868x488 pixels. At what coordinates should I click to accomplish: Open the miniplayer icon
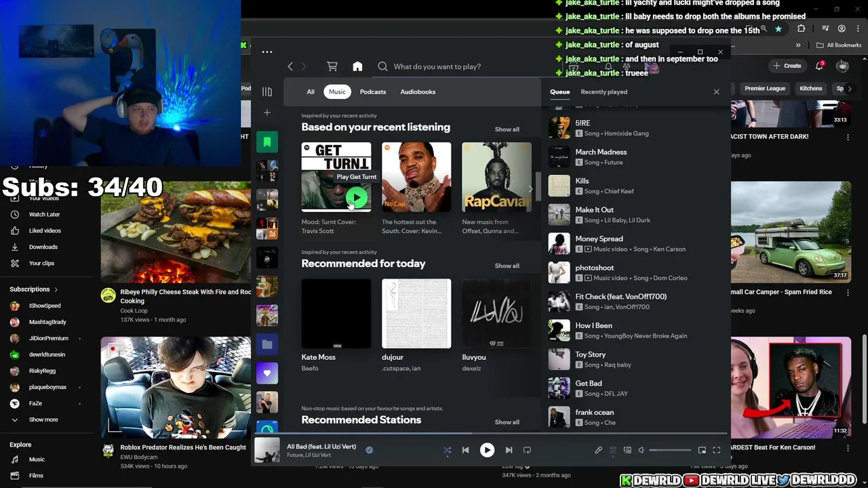(702, 450)
